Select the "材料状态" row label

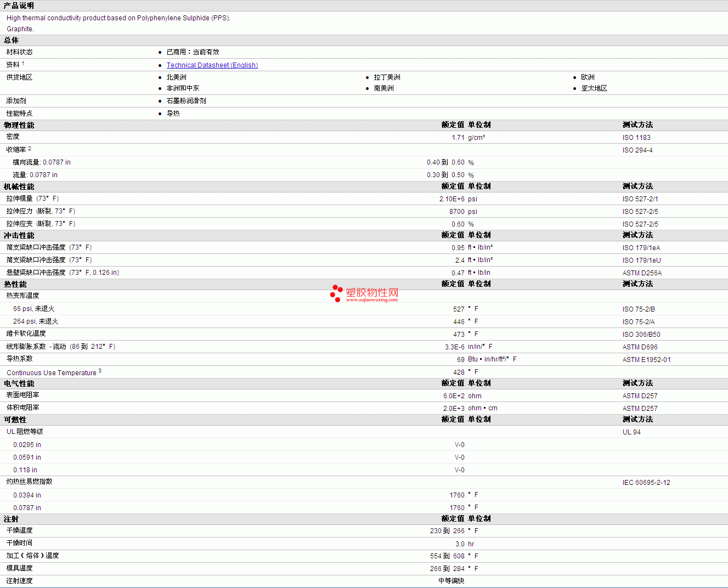(x=20, y=52)
